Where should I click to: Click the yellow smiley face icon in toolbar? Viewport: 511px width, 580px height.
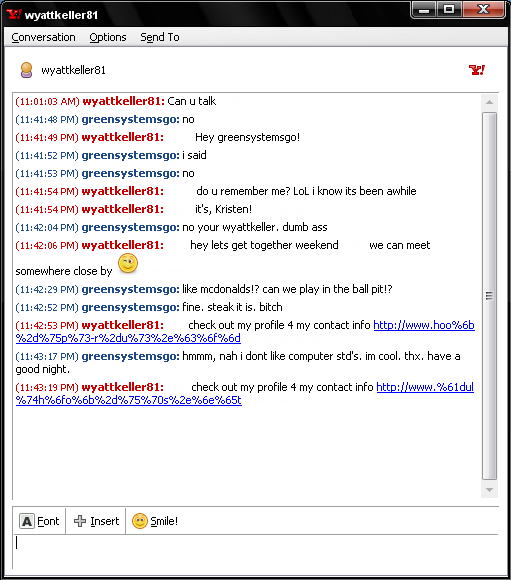click(140, 521)
